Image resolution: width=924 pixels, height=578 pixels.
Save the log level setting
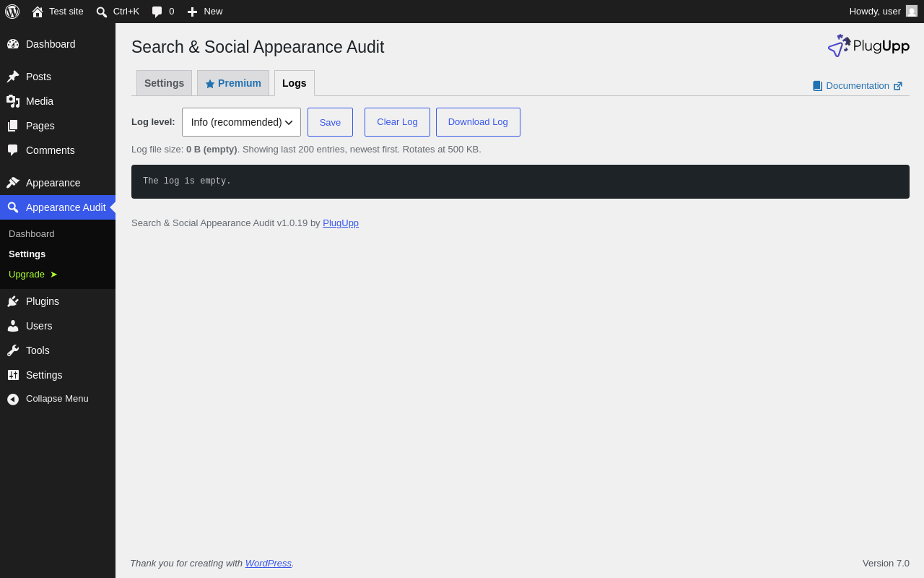pos(330,122)
